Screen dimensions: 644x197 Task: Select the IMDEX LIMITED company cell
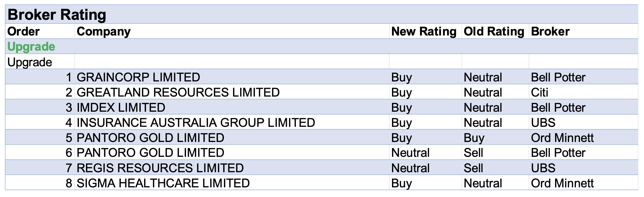click(x=121, y=107)
